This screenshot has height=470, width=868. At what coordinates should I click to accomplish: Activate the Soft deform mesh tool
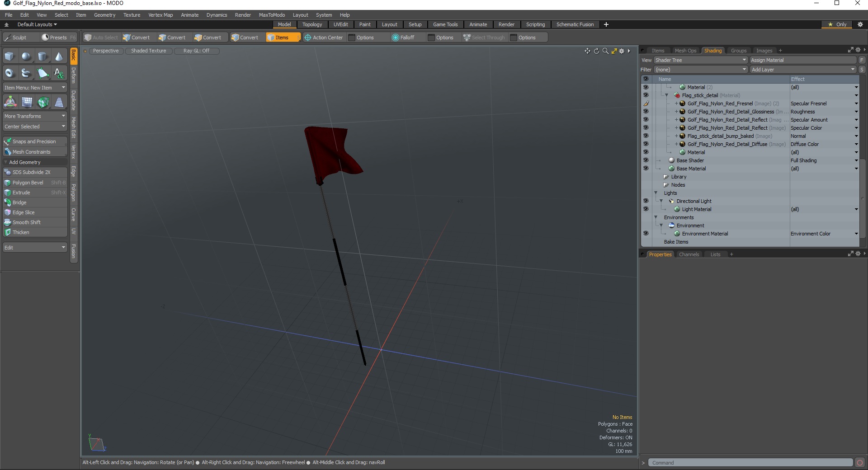(x=27, y=103)
